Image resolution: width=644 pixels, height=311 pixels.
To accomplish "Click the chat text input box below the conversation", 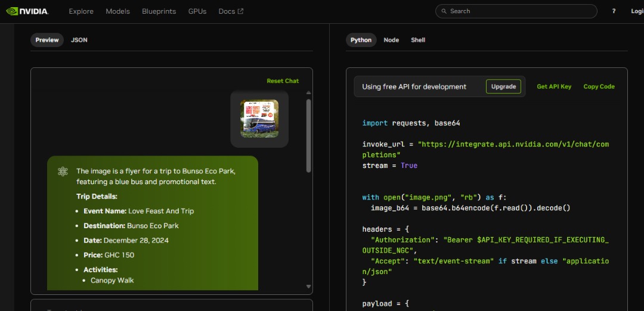I will click(172, 305).
